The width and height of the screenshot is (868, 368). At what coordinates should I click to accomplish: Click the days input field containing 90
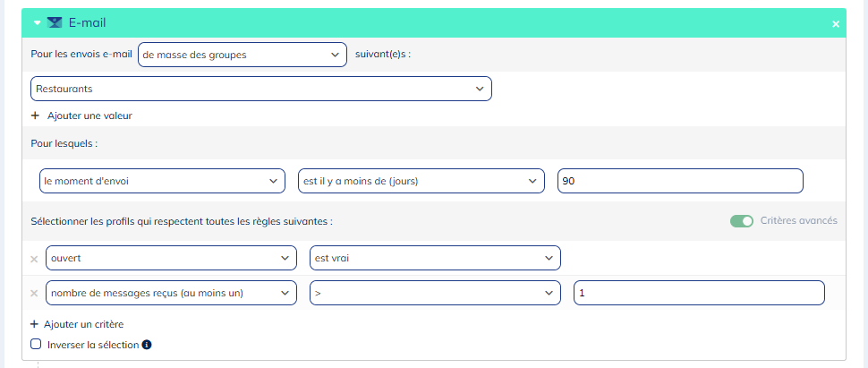pos(680,181)
